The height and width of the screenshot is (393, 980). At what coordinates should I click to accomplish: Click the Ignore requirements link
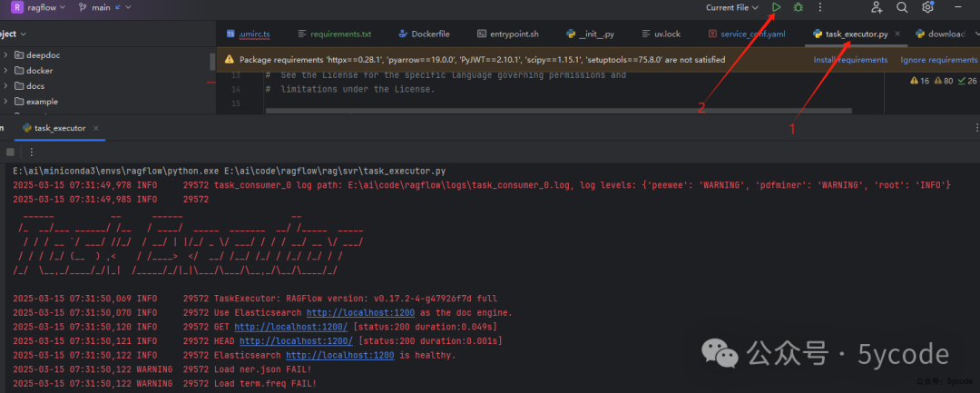(x=938, y=60)
